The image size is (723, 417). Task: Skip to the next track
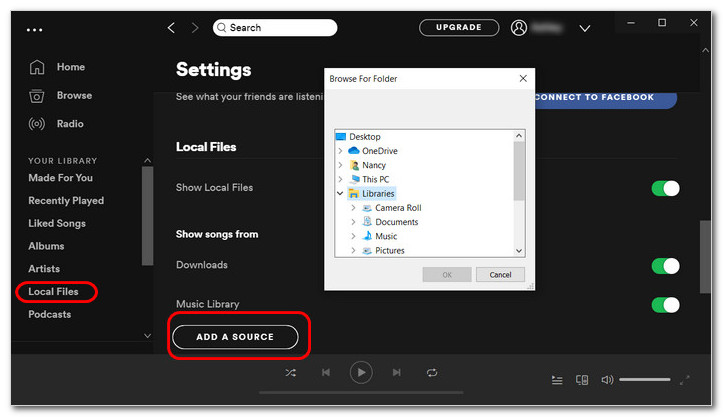pos(397,372)
